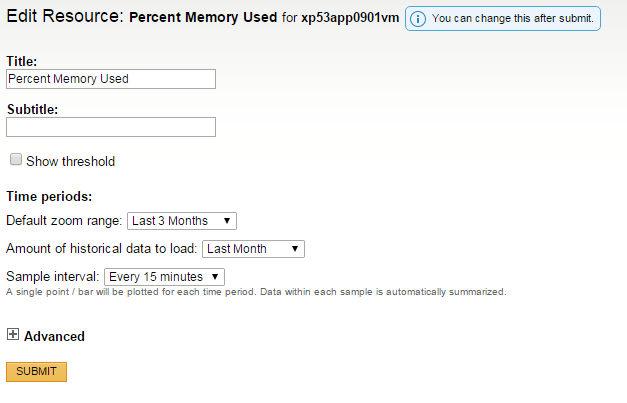Open the historical data amount dropdown
The image size is (627, 403).
253,249
